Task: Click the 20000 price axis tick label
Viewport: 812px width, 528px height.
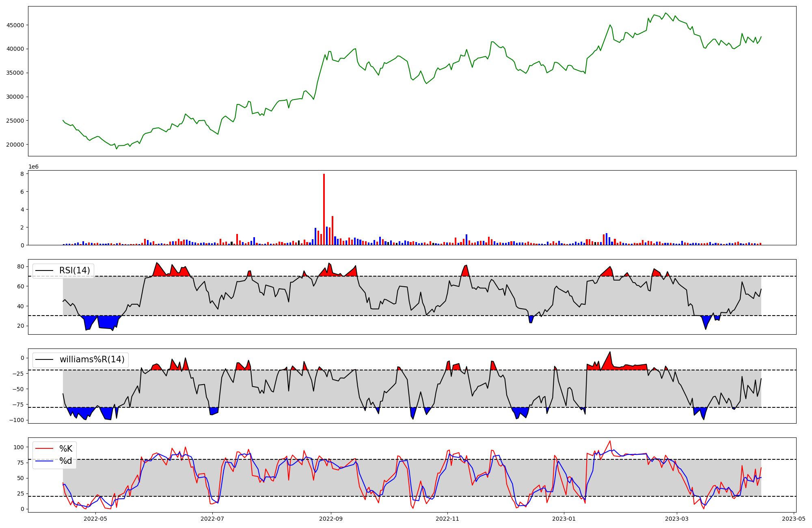Action: [x=15, y=145]
